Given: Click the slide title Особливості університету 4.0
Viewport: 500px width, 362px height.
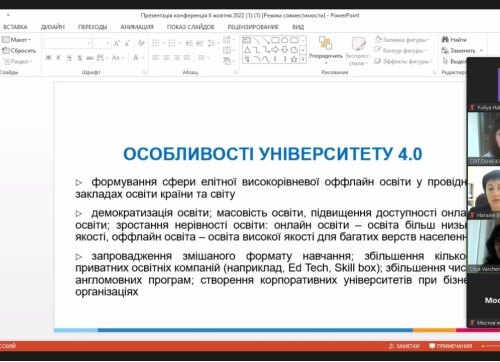Looking at the screenshot, I should 273,154.
